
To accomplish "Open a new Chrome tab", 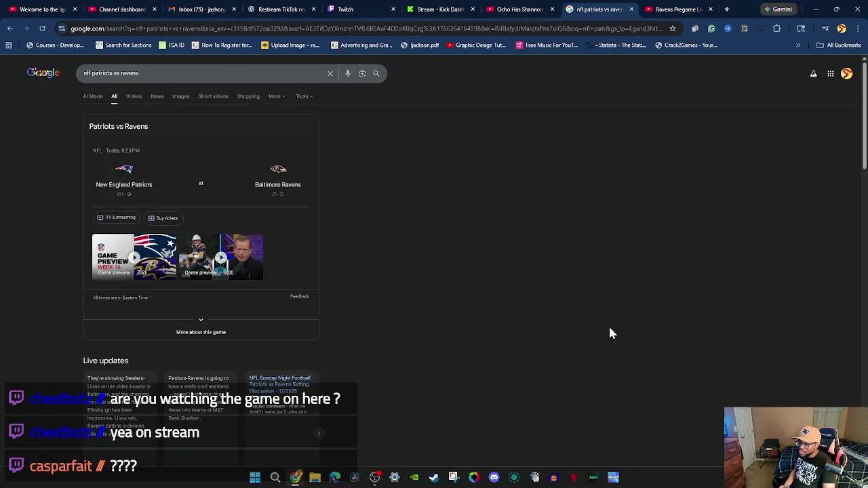I will 727,9.
